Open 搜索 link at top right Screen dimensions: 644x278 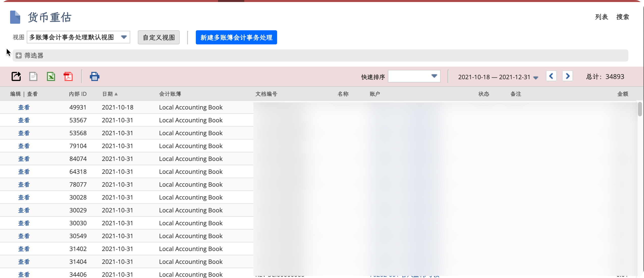tap(623, 17)
